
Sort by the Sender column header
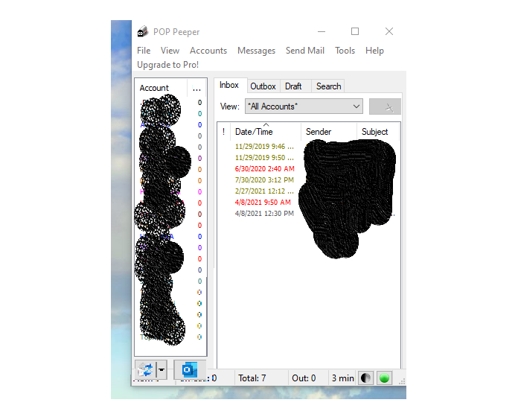329,132
